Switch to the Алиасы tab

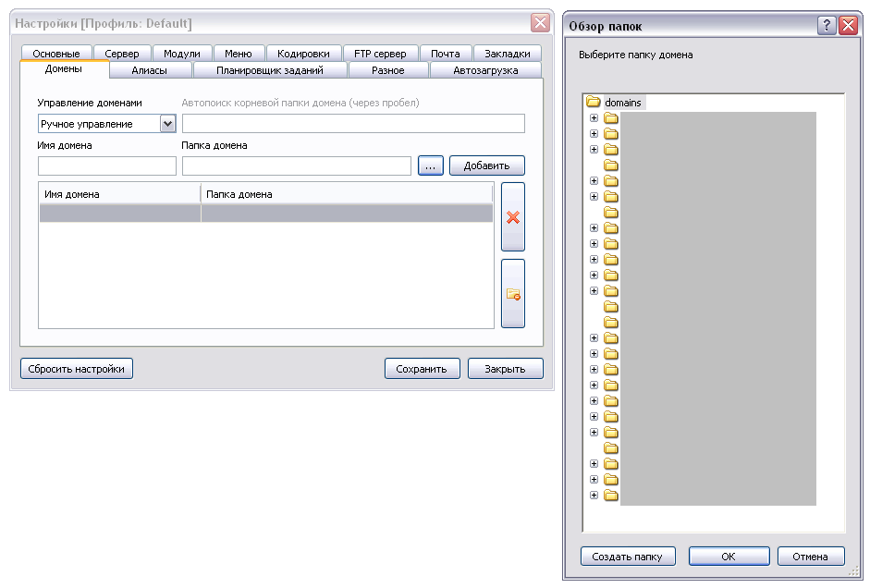click(150, 70)
